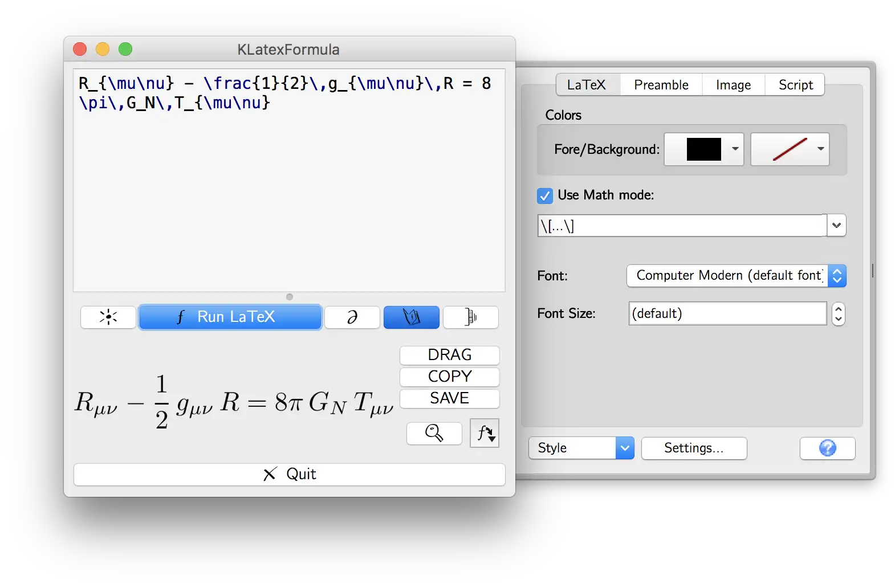Open the formula types dropdown icon
This screenshot has width=895, height=588.
coord(485,433)
